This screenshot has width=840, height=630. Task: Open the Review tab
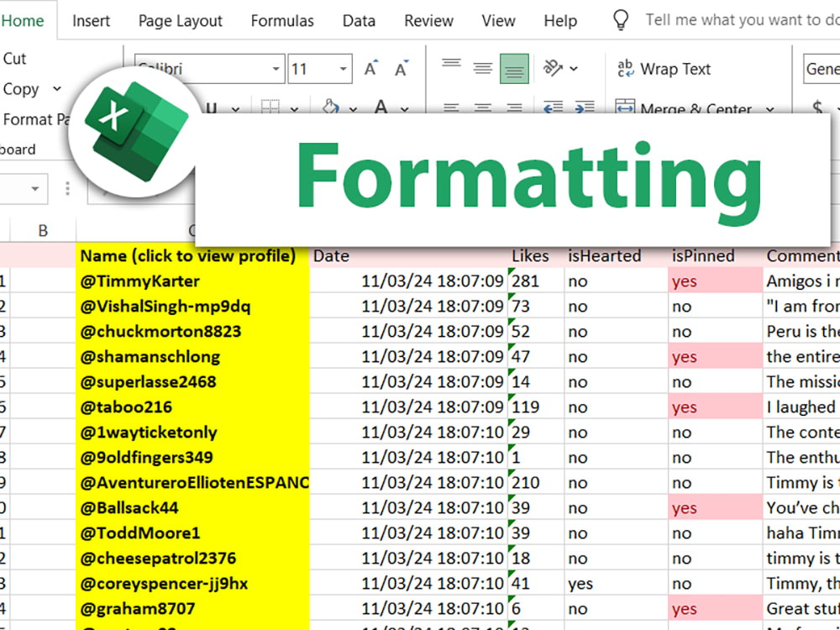click(428, 20)
